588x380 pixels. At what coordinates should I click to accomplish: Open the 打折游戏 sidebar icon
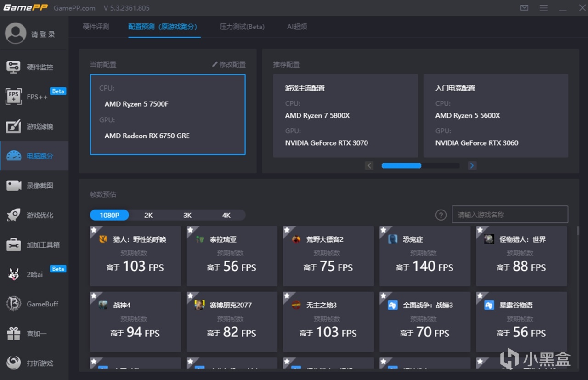coord(13,363)
